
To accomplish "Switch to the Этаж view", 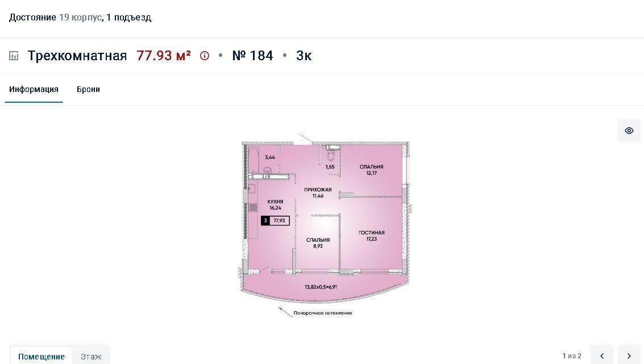I will point(91,356).
